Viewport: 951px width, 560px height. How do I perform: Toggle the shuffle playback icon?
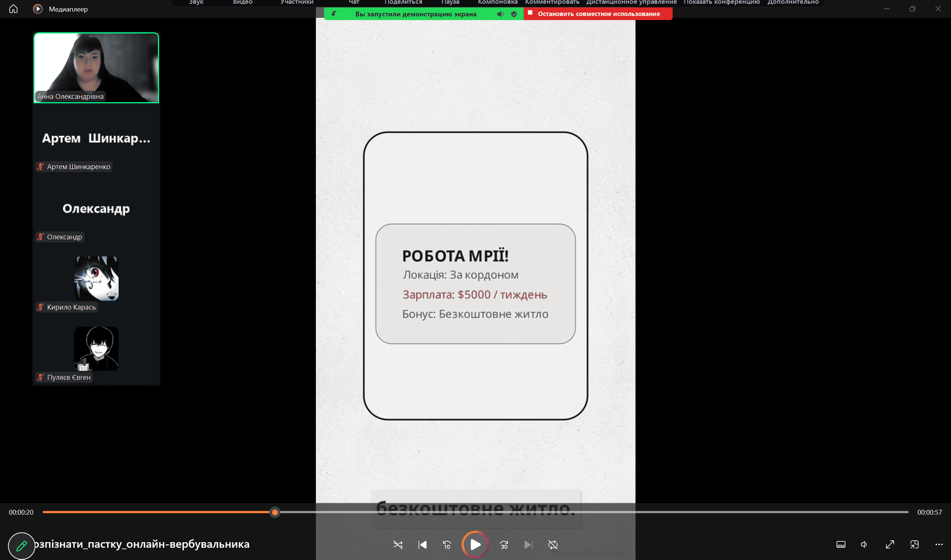pyautogui.click(x=398, y=544)
